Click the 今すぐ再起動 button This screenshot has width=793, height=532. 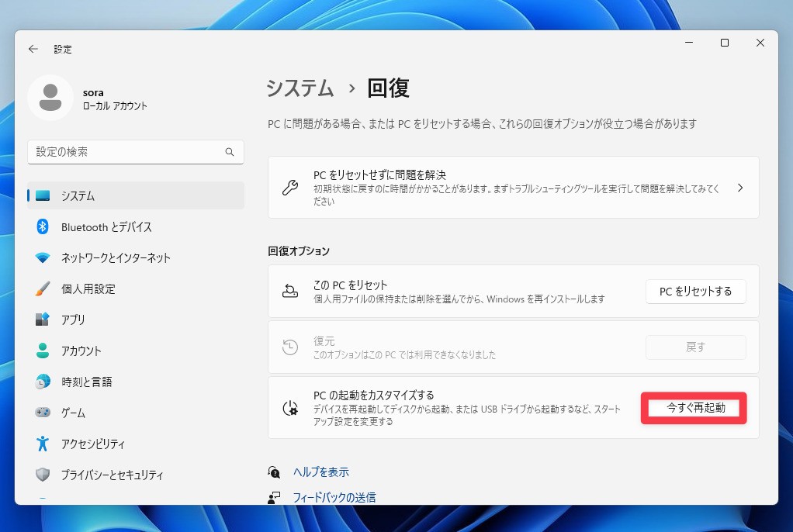[x=695, y=408]
